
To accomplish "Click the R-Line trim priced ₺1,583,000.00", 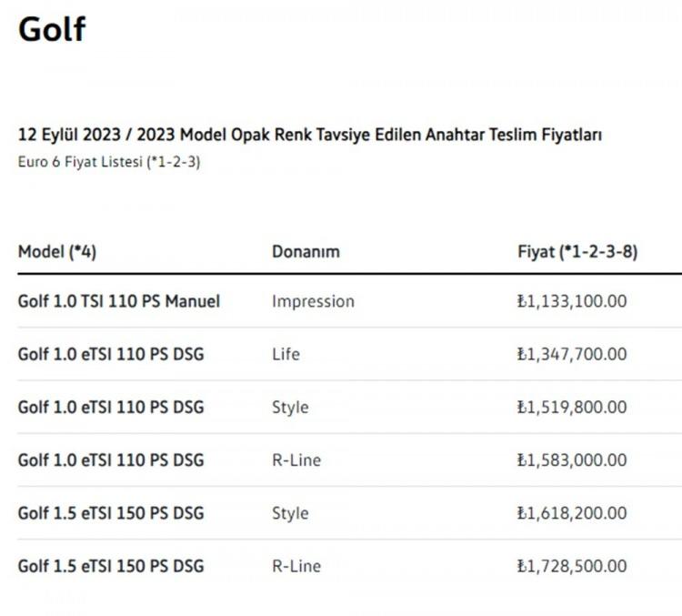I will (x=296, y=460).
